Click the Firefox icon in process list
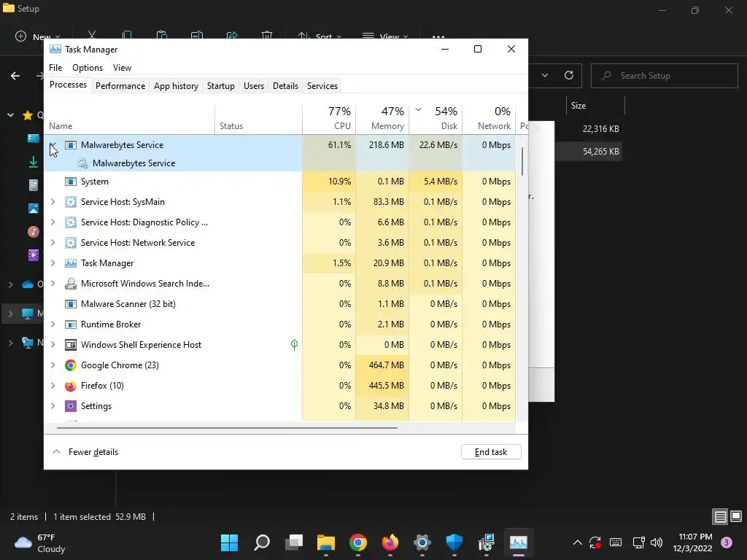747x560 pixels. click(71, 386)
